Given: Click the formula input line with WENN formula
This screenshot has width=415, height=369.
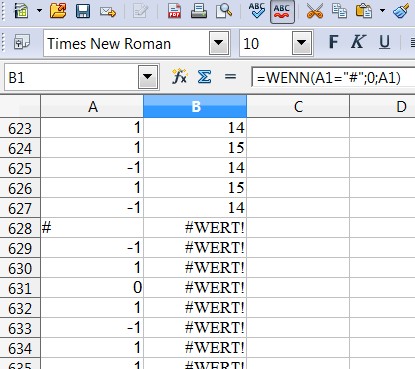Looking at the screenshot, I should [x=333, y=78].
